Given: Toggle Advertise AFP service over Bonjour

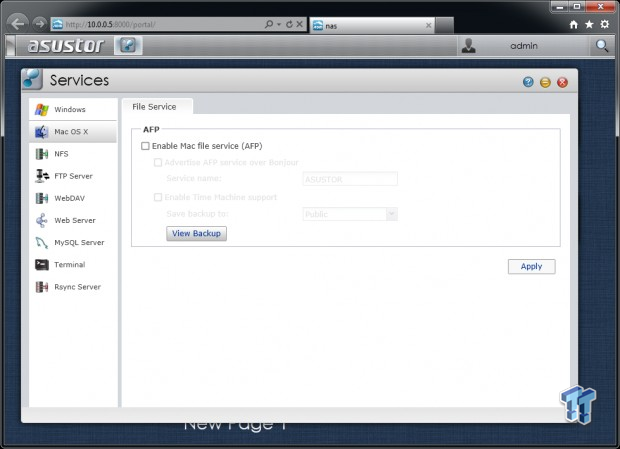Looking at the screenshot, I should tap(158, 162).
